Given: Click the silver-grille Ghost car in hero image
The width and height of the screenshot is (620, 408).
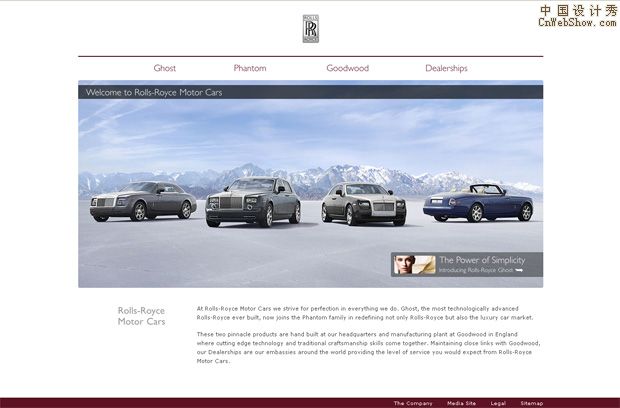Looking at the screenshot, I should click(x=363, y=204).
